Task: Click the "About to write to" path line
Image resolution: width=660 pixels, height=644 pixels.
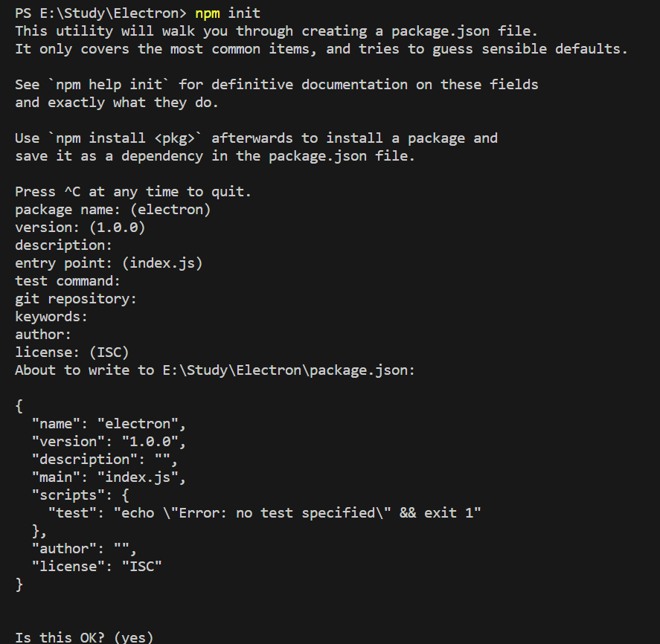Action: pyautogui.click(x=215, y=370)
